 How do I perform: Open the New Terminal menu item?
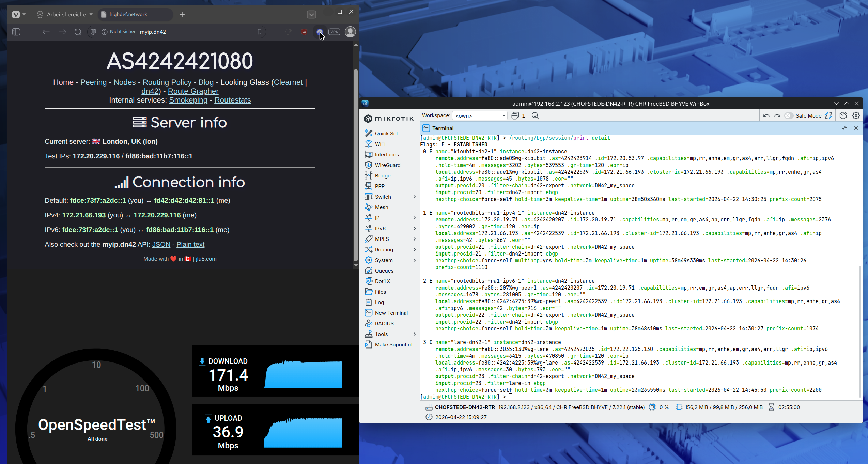[391, 313]
